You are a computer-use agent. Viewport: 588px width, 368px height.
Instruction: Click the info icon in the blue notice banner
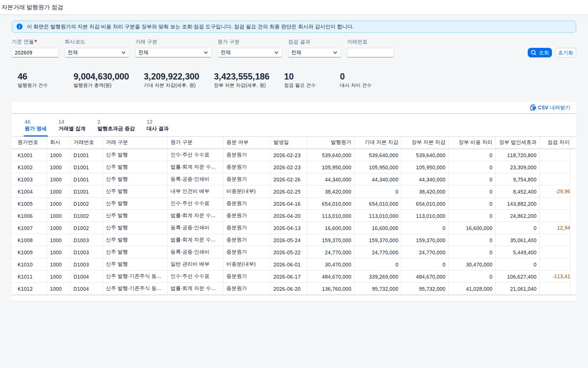coord(19,26)
